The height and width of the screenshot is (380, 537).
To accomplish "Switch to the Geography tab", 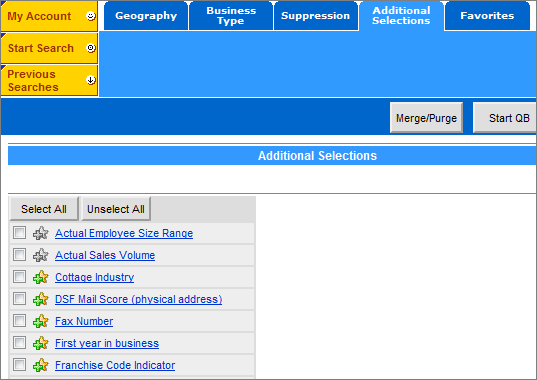I will 146,16.
